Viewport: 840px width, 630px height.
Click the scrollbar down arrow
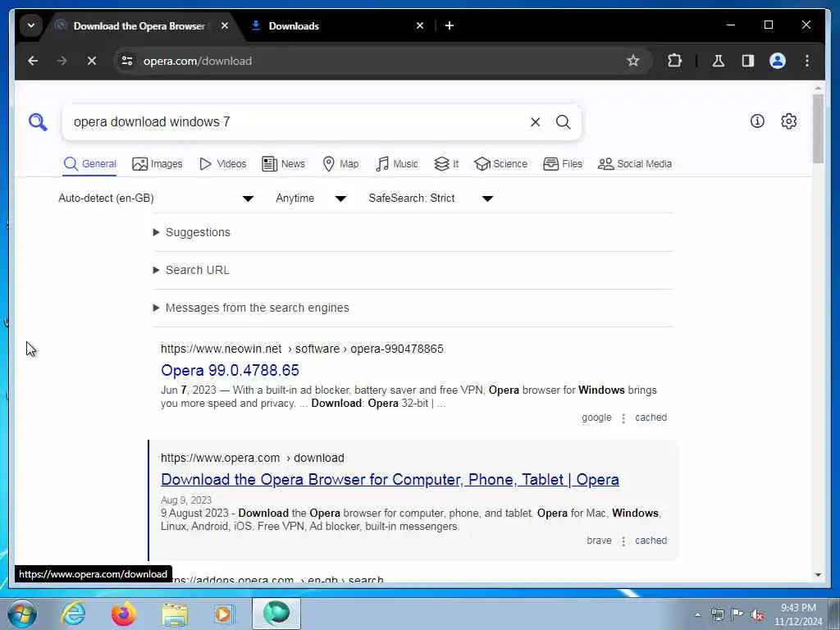[x=818, y=575]
